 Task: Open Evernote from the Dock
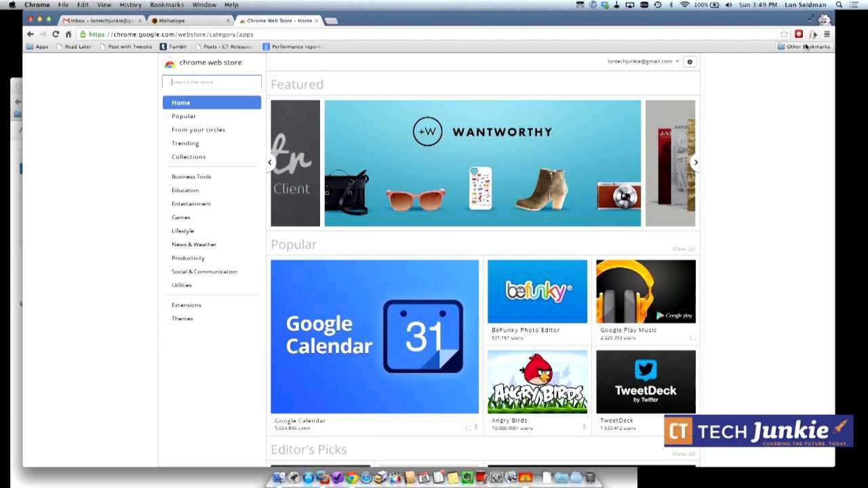pos(468,478)
